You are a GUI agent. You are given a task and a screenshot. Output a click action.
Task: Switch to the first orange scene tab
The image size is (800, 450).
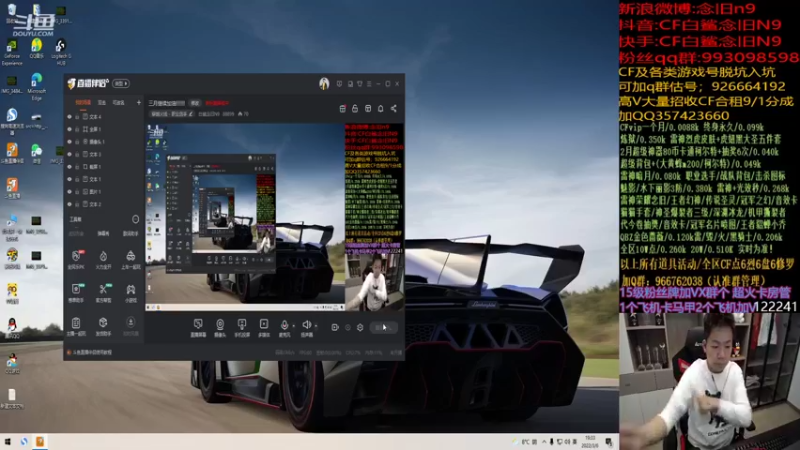[x=83, y=103]
